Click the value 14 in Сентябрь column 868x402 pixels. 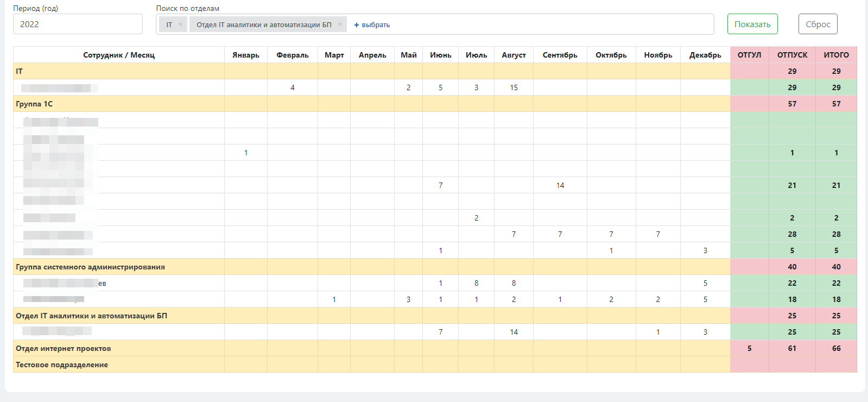[x=560, y=185]
